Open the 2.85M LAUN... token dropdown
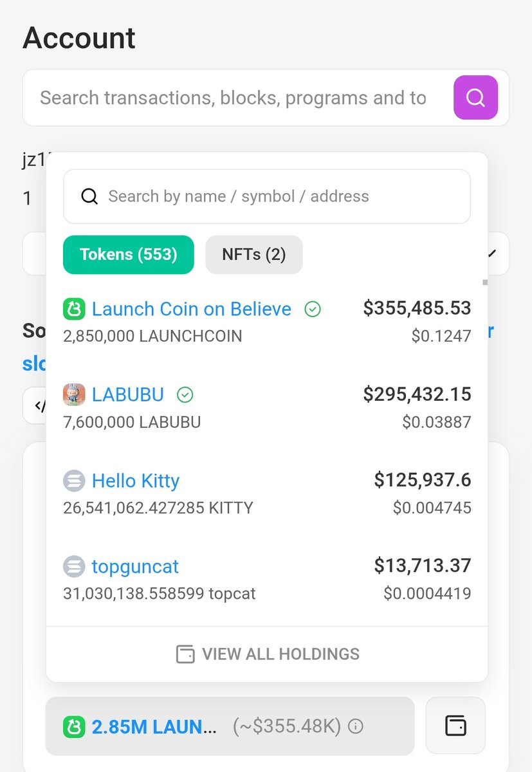The image size is (532, 772). pos(230,726)
